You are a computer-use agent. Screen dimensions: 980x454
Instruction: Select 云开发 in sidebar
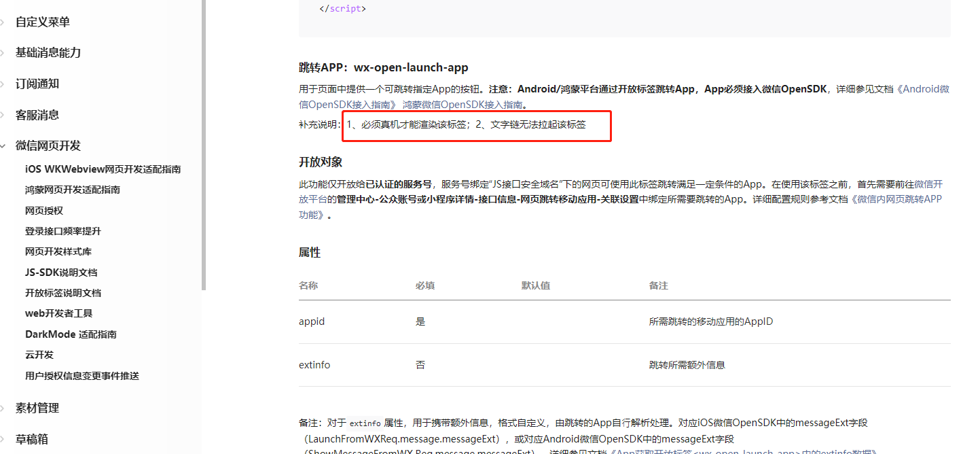[x=39, y=355]
